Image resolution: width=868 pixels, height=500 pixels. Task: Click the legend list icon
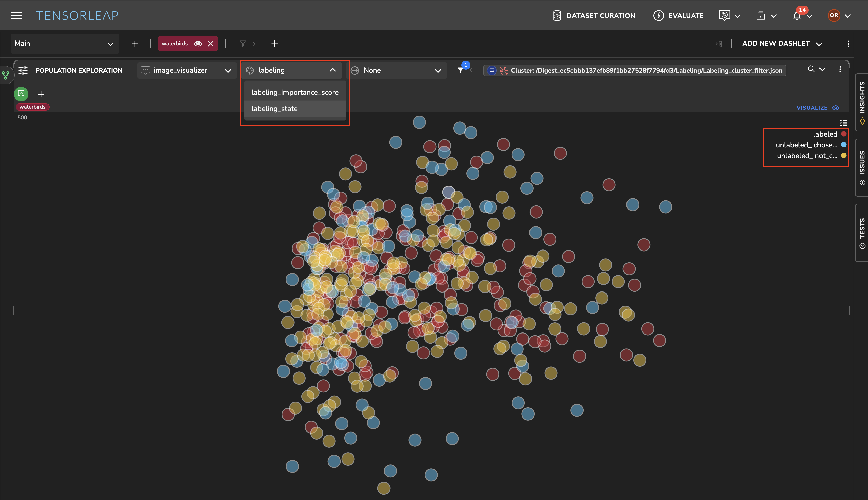843,123
